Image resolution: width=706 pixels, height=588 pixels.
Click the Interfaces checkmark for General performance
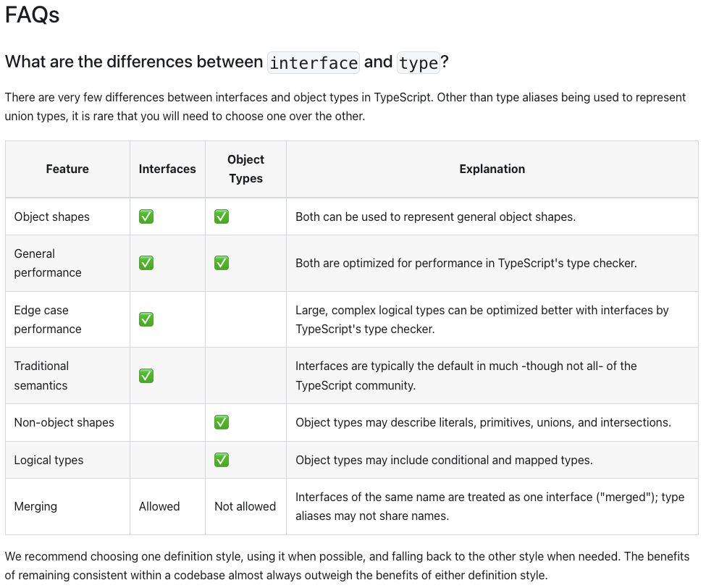[x=146, y=263]
